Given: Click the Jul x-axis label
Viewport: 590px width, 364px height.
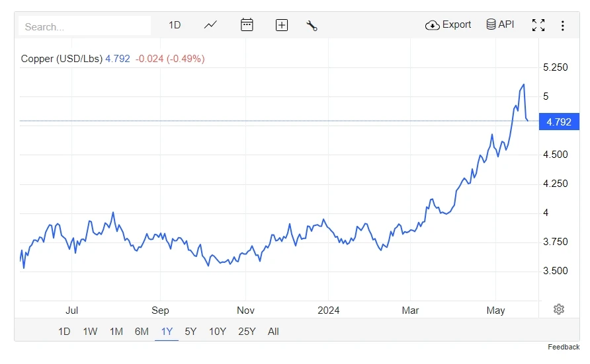Looking at the screenshot, I should [72, 310].
